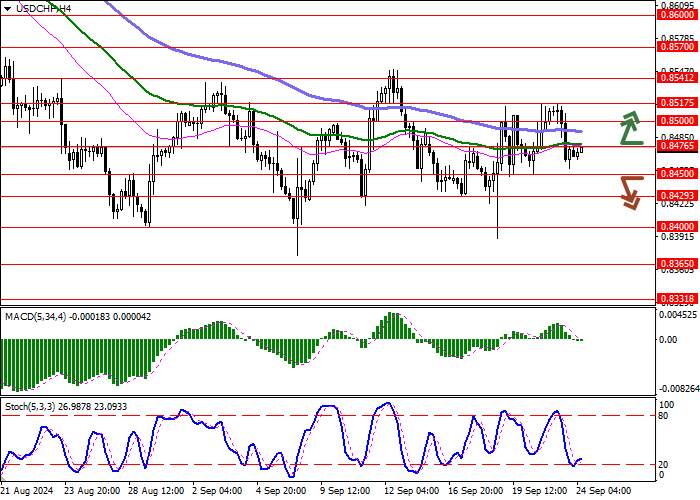Click the 19 Sep 12:00 time label
This screenshot has width=700, height=500.
click(540, 491)
